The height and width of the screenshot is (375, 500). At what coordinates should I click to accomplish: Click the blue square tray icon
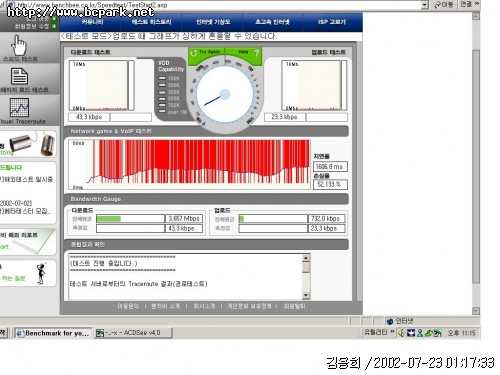coord(411,333)
